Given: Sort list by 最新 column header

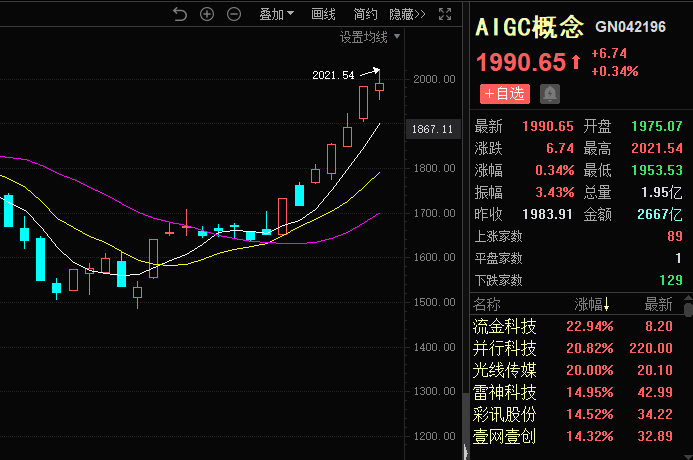Looking at the screenshot, I should 658,304.
